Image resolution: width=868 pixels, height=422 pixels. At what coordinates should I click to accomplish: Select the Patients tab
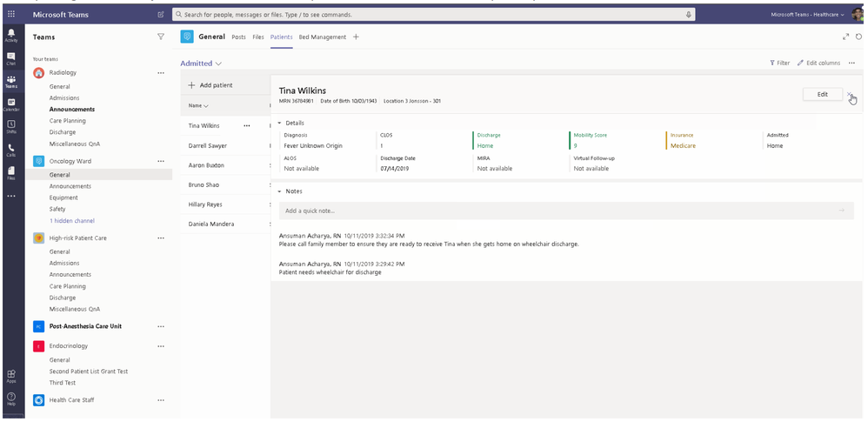point(281,37)
